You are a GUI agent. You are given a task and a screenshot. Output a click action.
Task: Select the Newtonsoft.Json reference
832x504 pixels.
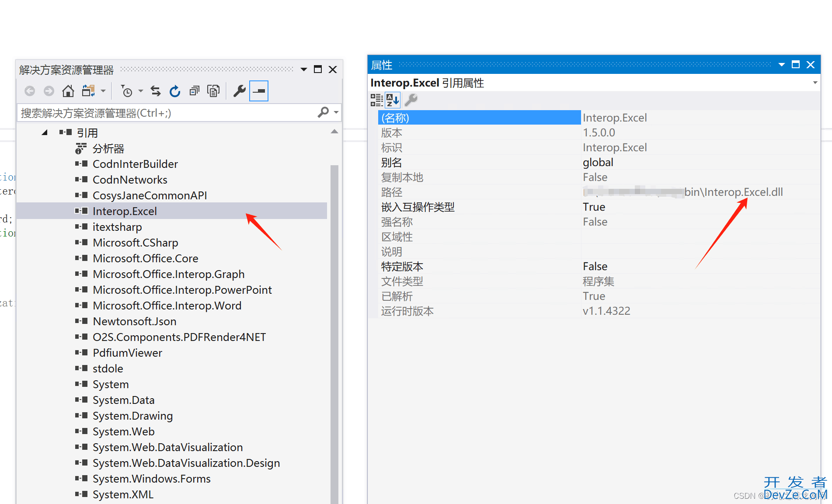coord(135,321)
